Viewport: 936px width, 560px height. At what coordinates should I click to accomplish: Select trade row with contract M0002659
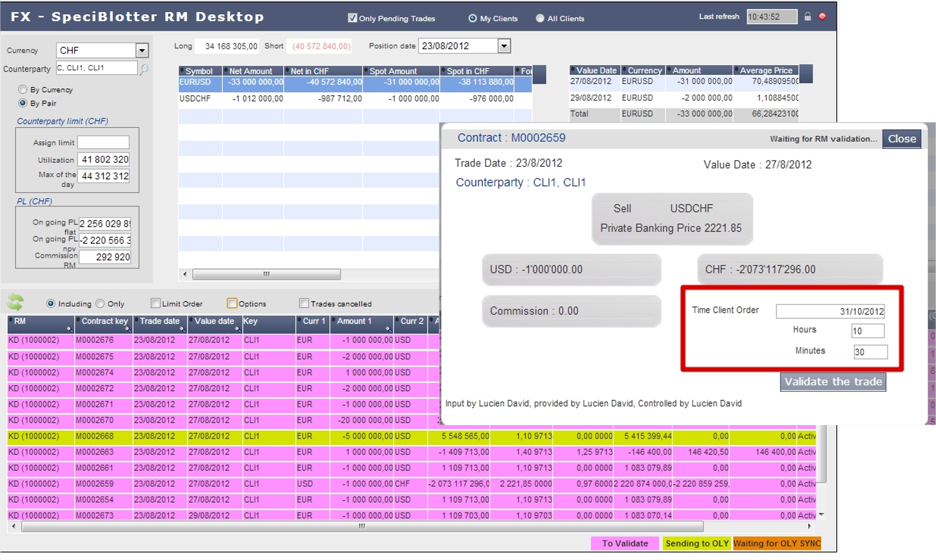tap(411, 484)
